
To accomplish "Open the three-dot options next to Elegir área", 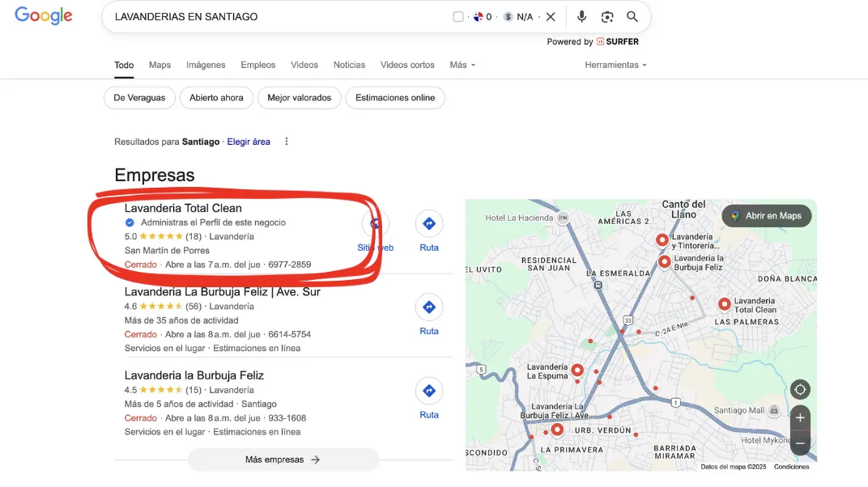I will [x=286, y=142].
